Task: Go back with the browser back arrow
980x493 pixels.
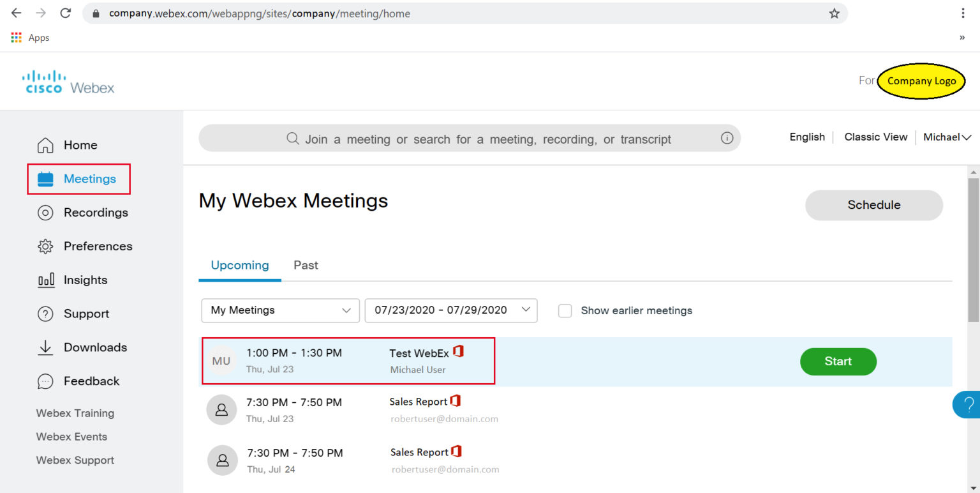Action: pyautogui.click(x=17, y=13)
